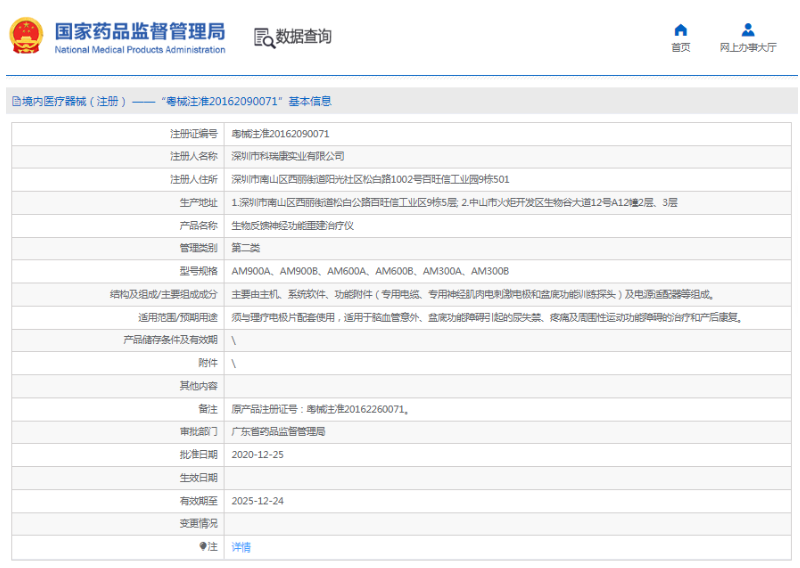Click the 结构及组成/主要组成成分 label
This screenshot has width=800, height=568.
[x=163, y=294]
